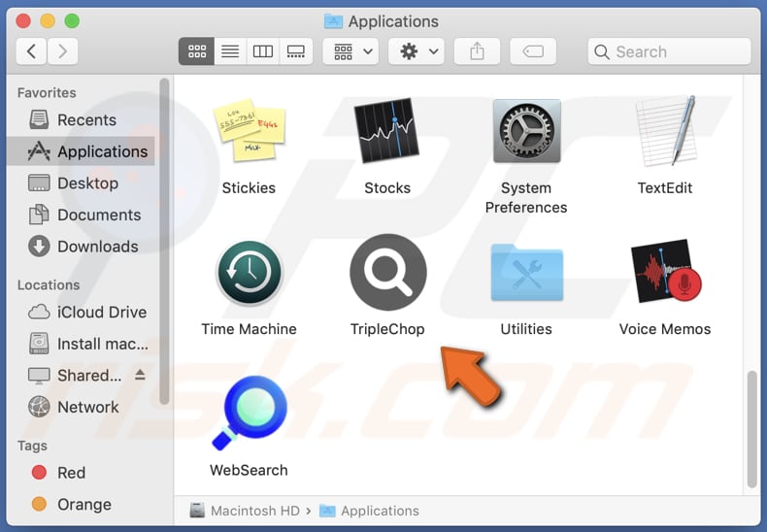The image size is (767, 532).
Task: Click the Share toolbar button
Action: pos(477,51)
